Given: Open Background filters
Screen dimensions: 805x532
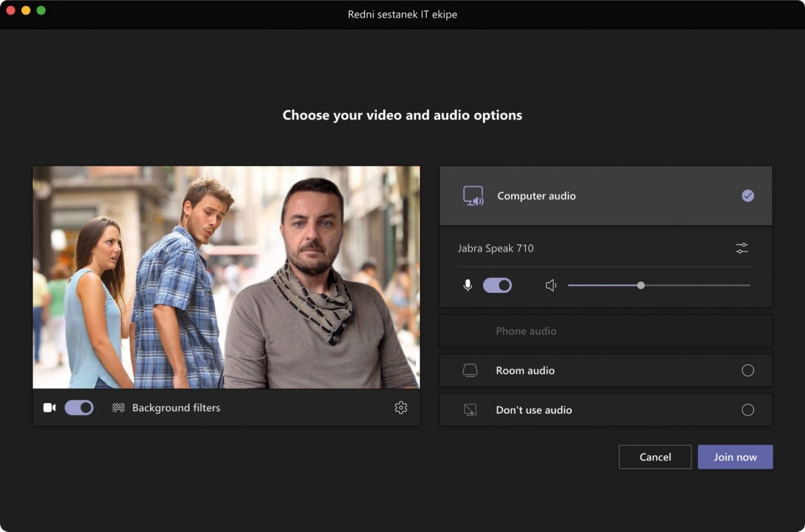Looking at the screenshot, I should [176, 407].
